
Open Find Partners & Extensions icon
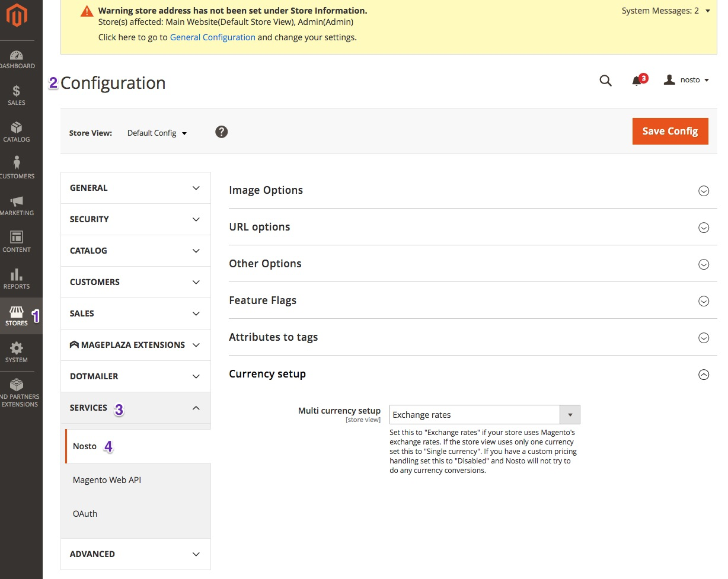pos(17,394)
